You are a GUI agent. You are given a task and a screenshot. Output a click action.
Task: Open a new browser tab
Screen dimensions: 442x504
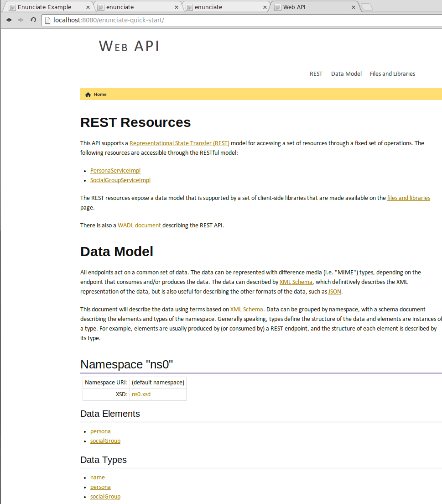tap(367, 7)
